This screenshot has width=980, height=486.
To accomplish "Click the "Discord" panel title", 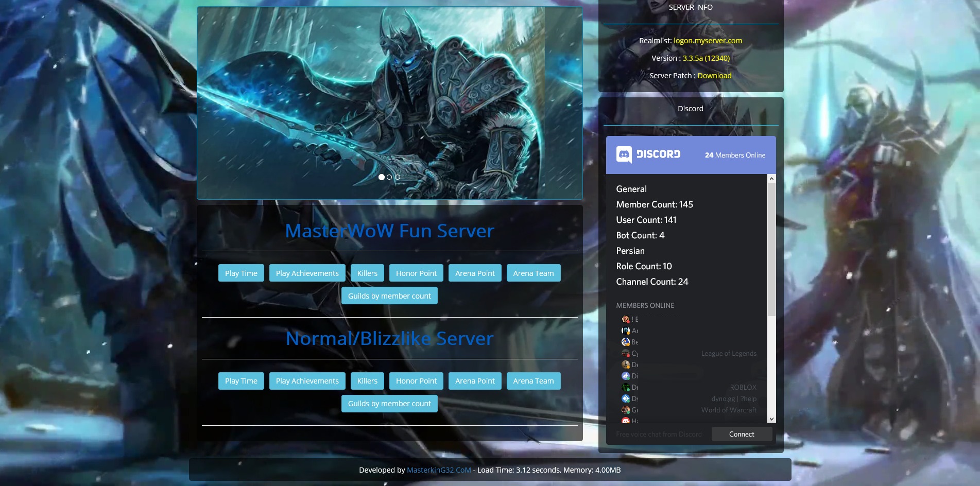I will click(x=691, y=109).
